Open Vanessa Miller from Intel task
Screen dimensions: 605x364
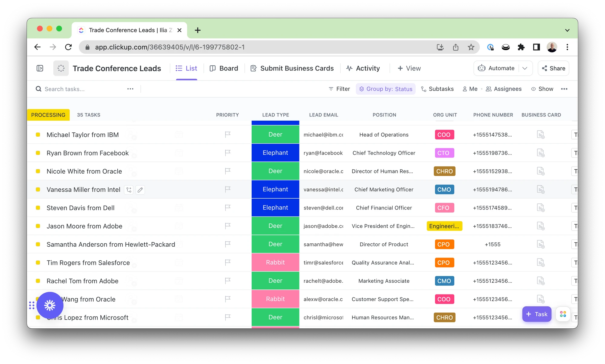[83, 190]
